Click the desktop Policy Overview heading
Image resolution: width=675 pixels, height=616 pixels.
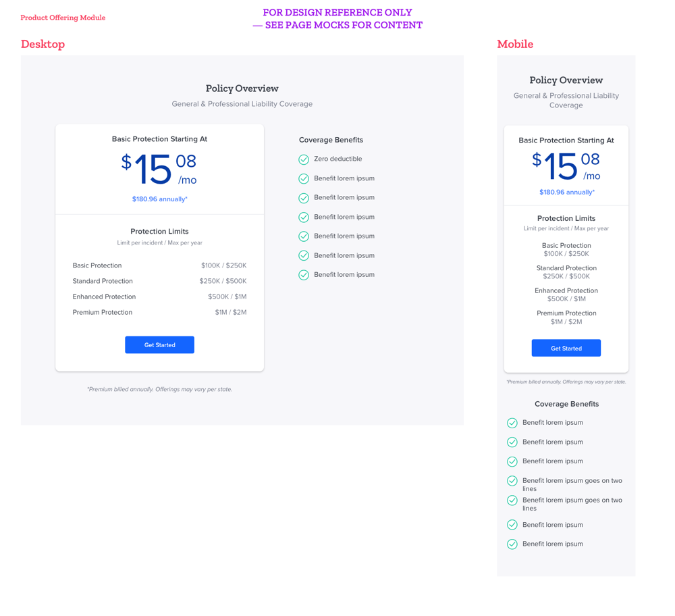pyautogui.click(x=242, y=88)
